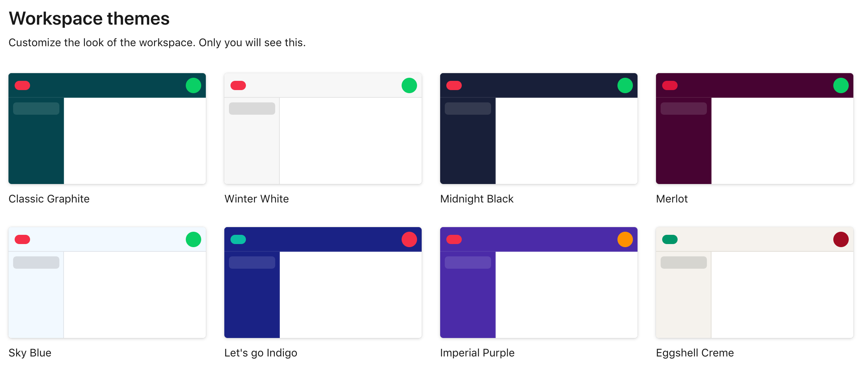Click the red pill in Winter White preview

(238, 85)
